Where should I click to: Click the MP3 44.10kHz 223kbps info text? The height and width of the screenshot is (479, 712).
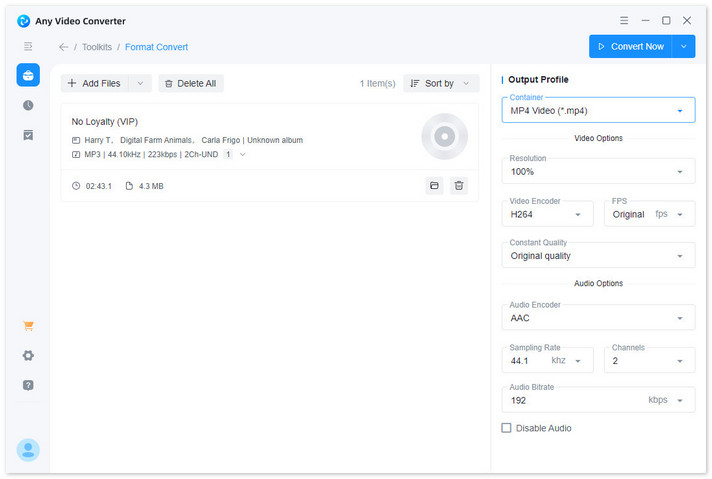151,154
